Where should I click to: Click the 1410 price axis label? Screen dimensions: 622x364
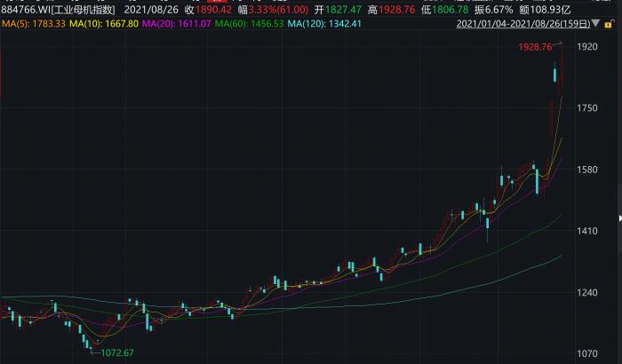[587, 231]
